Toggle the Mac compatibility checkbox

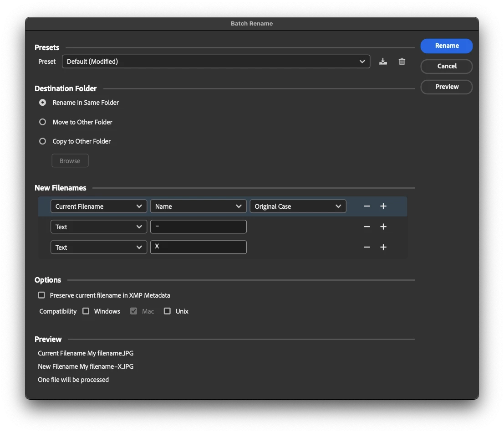[x=134, y=311]
